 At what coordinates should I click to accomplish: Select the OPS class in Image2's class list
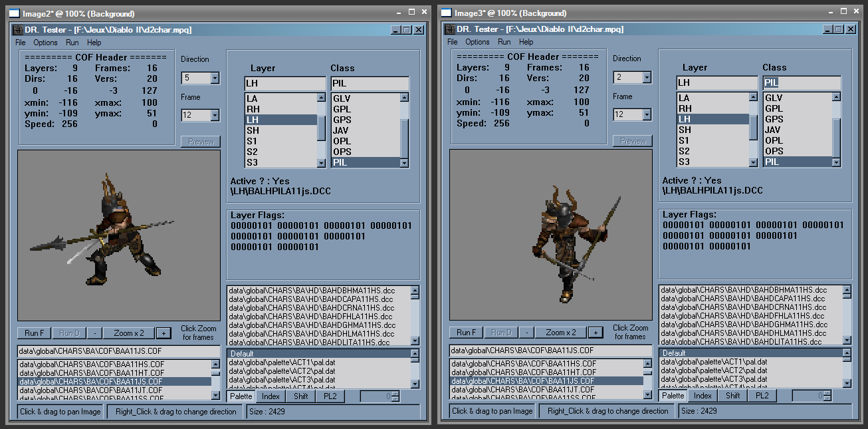pos(366,152)
